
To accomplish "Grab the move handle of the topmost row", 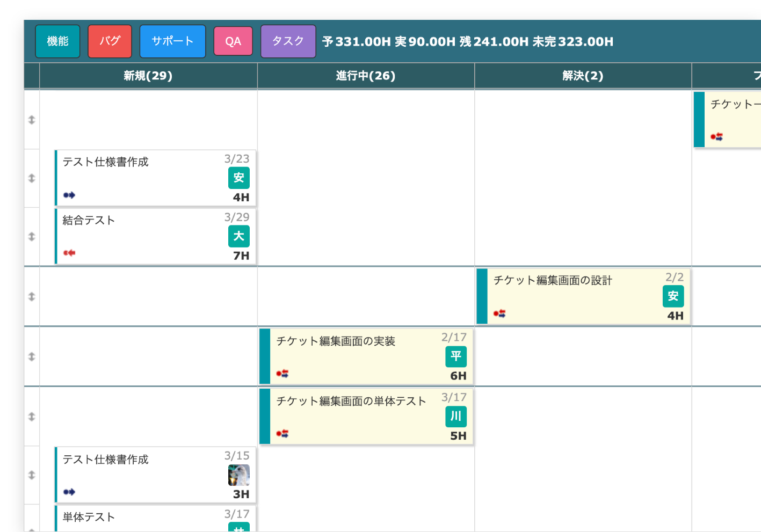I will pyautogui.click(x=32, y=120).
